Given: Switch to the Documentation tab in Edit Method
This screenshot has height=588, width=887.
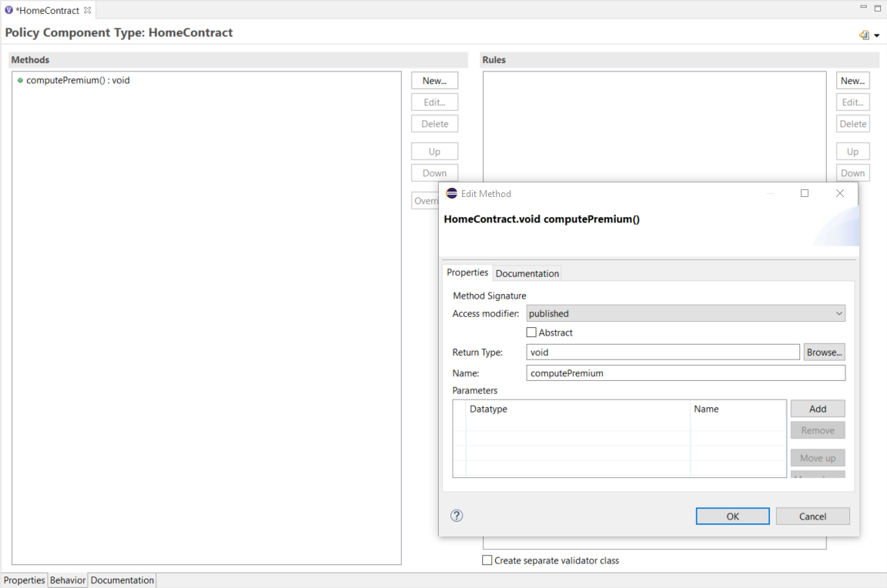Looking at the screenshot, I should 527,273.
